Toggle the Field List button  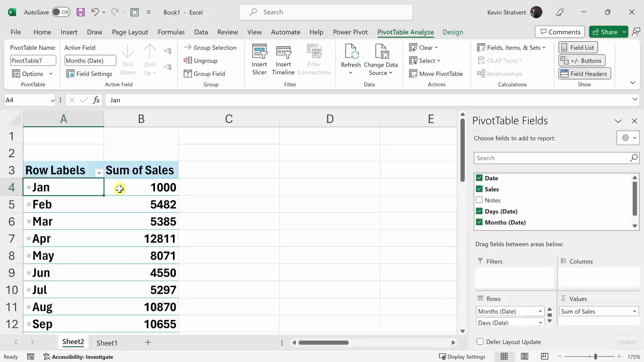(x=578, y=47)
